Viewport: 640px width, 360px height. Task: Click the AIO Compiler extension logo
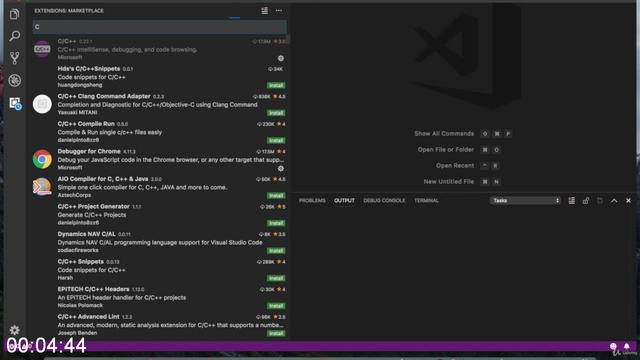[42, 187]
